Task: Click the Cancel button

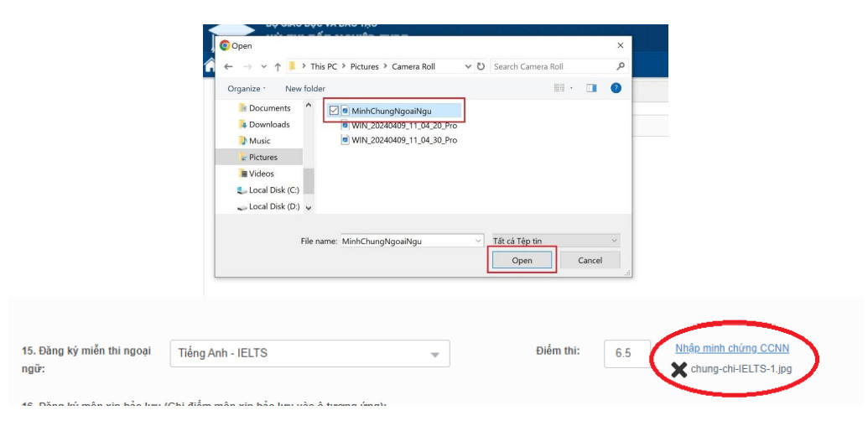Action: [x=590, y=260]
